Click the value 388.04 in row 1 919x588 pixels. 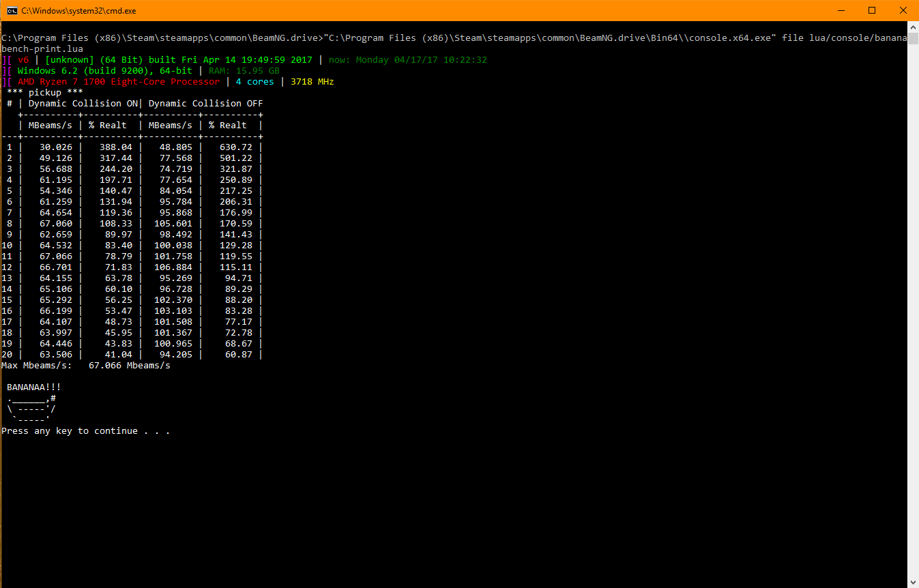[x=116, y=147]
